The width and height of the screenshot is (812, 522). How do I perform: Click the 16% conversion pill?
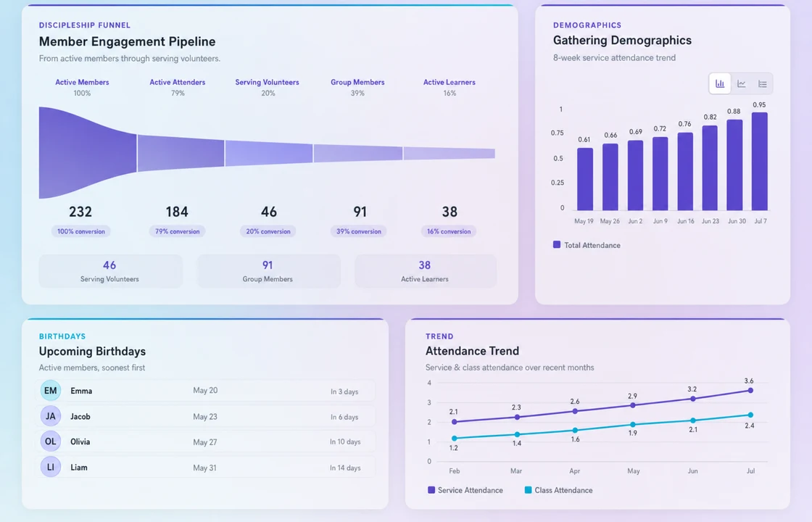click(x=449, y=231)
